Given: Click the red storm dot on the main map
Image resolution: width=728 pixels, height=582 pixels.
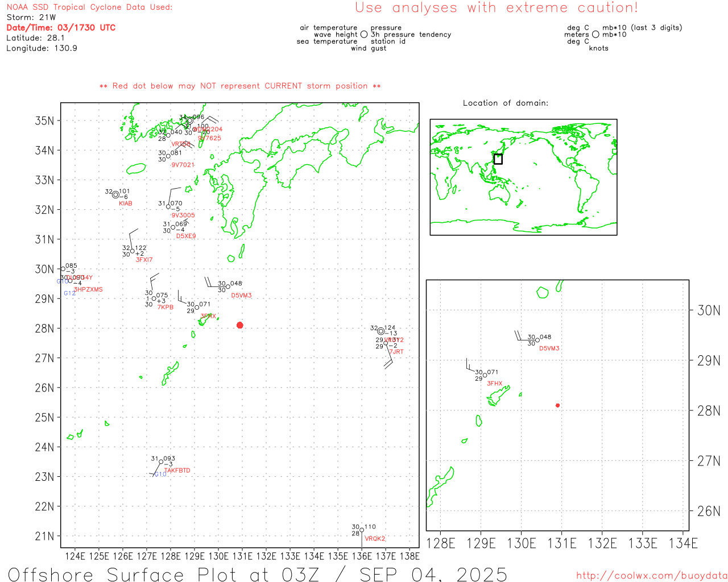Looking at the screenshot, I should tap(240, 325).
